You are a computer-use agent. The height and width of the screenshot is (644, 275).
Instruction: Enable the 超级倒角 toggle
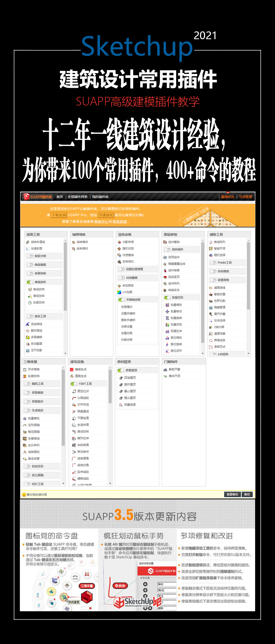click(213, 280)
